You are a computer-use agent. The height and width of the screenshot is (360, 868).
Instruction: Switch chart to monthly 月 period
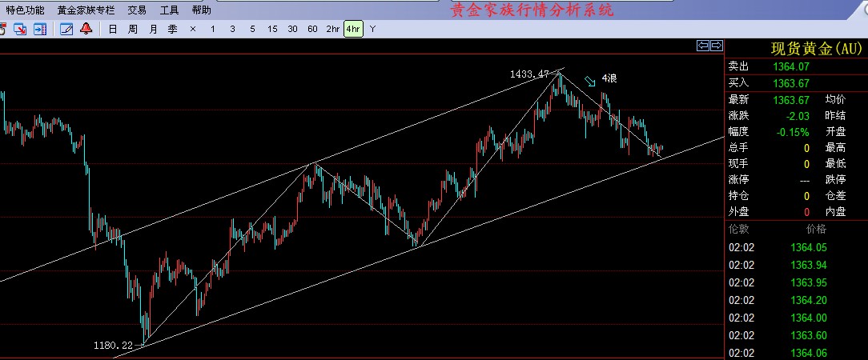pyautogui.click(x=153, y=30)
